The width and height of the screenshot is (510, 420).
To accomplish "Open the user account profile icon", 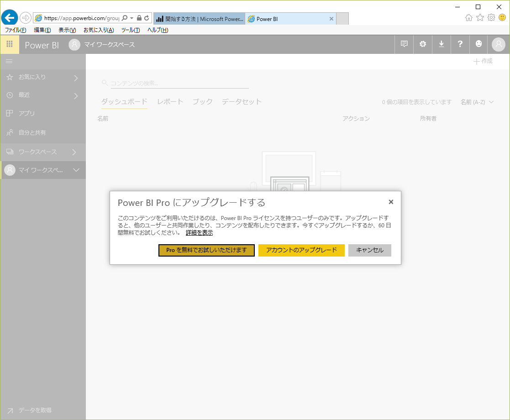I will click(x=498, y=44).
